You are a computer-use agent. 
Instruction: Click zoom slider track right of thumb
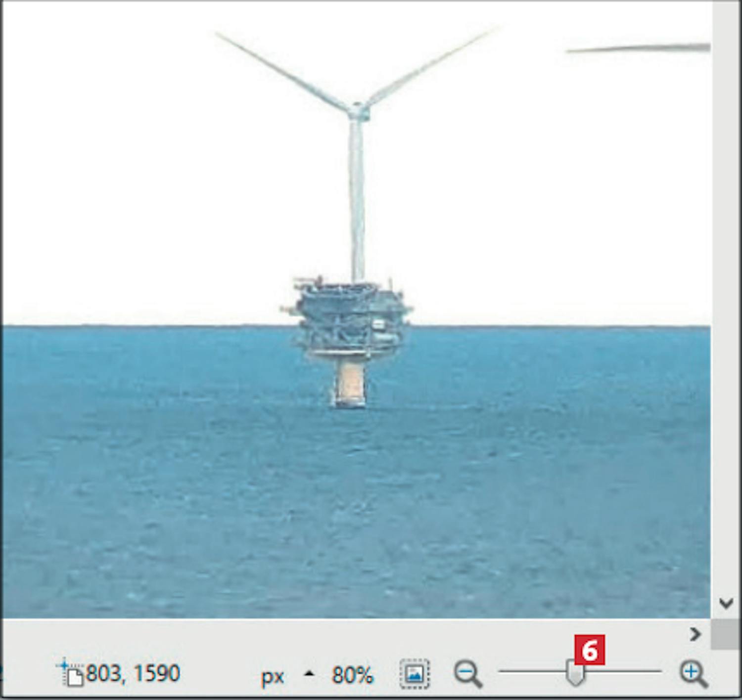623,671
